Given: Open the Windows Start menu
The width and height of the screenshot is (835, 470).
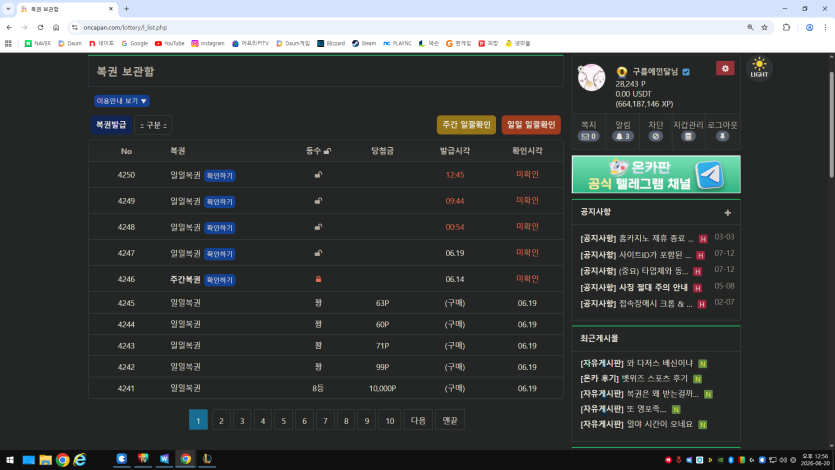Looking at the screenshot, I should (10, 459).
